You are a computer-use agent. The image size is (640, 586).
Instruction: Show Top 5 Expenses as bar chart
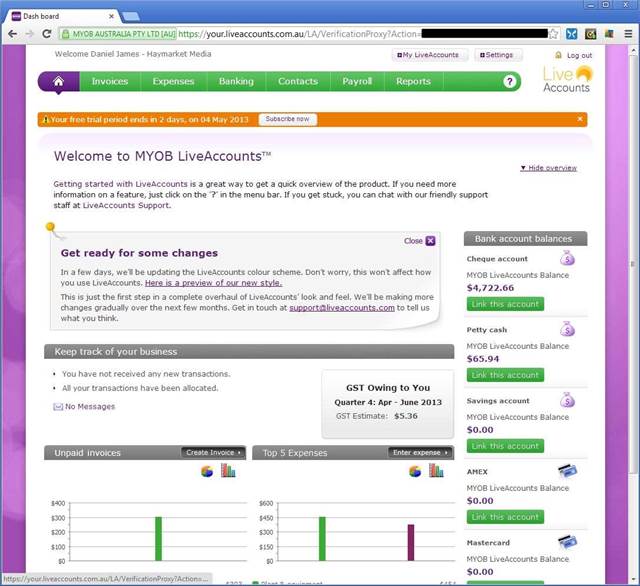(x=436, y=471)
